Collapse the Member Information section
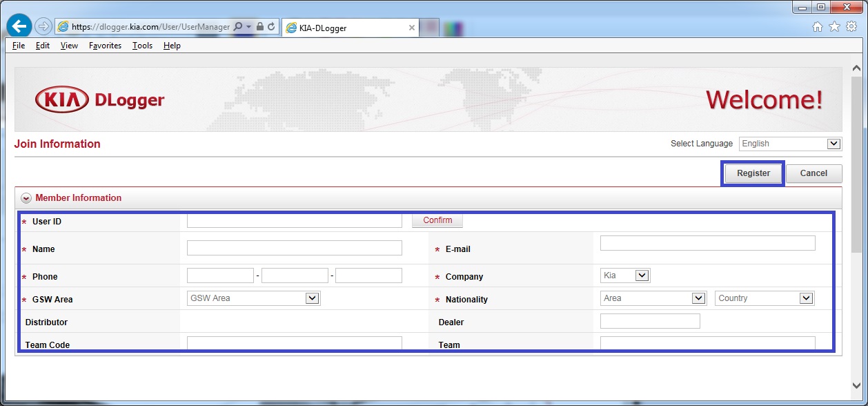This screenshot has width=868, height=406. [26, 198]
